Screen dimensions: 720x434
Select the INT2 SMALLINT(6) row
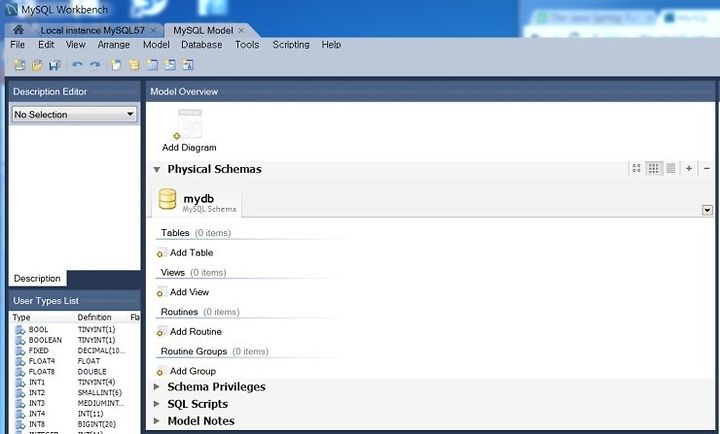click(x=74, y=393)
